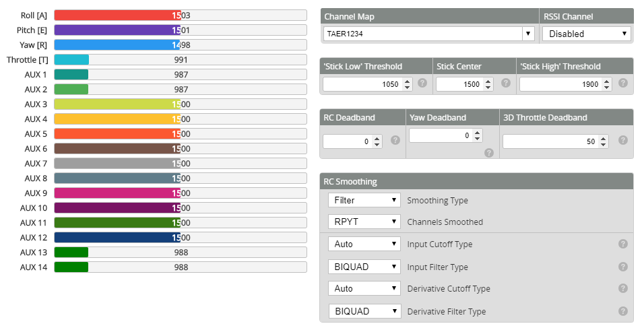Open the Derivative Cutoff Type dropdown
The width and height of the screenshot is (644, 330).
pyautogui.click(x=364, y=288)
